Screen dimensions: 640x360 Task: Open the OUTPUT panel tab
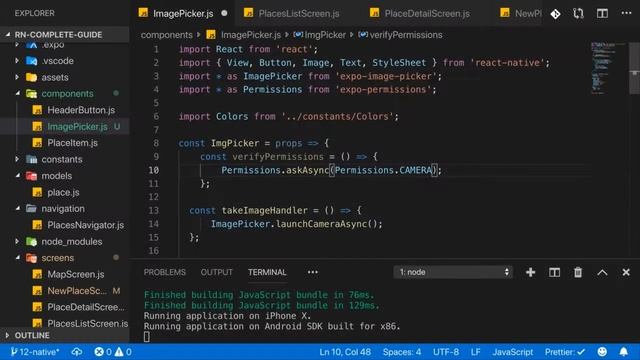point(216,272)
